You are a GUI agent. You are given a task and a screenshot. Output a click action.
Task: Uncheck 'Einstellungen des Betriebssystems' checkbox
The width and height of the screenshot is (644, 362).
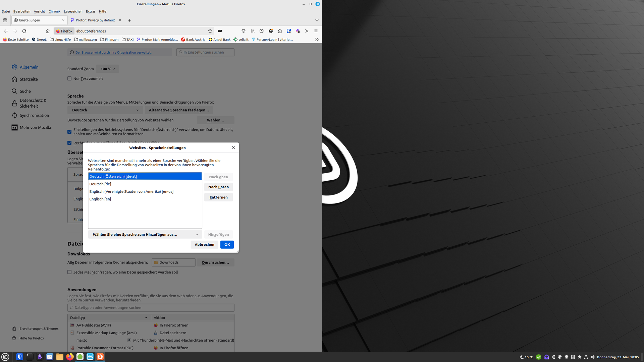click(69, 132)
